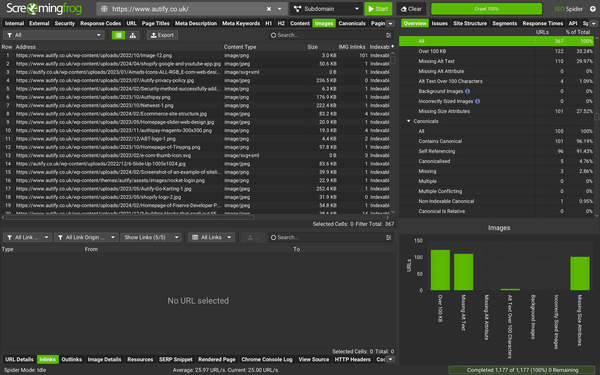Open the Security tab

[65, 23]
